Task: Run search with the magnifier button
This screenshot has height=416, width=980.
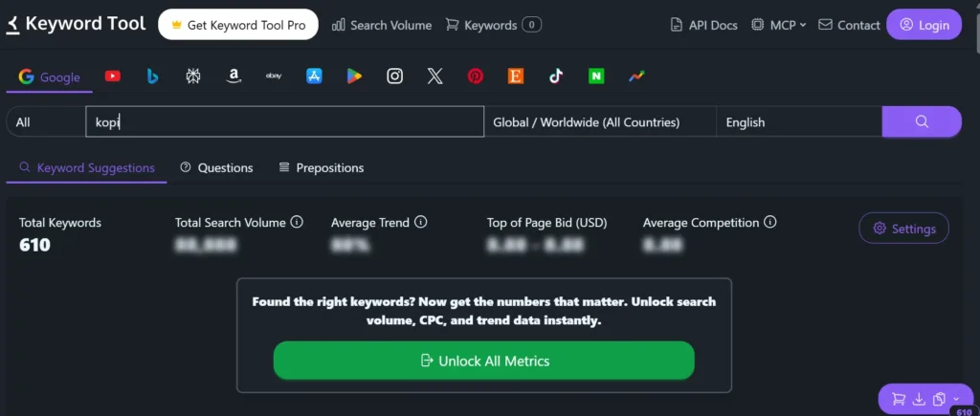Action: point(922,121)
